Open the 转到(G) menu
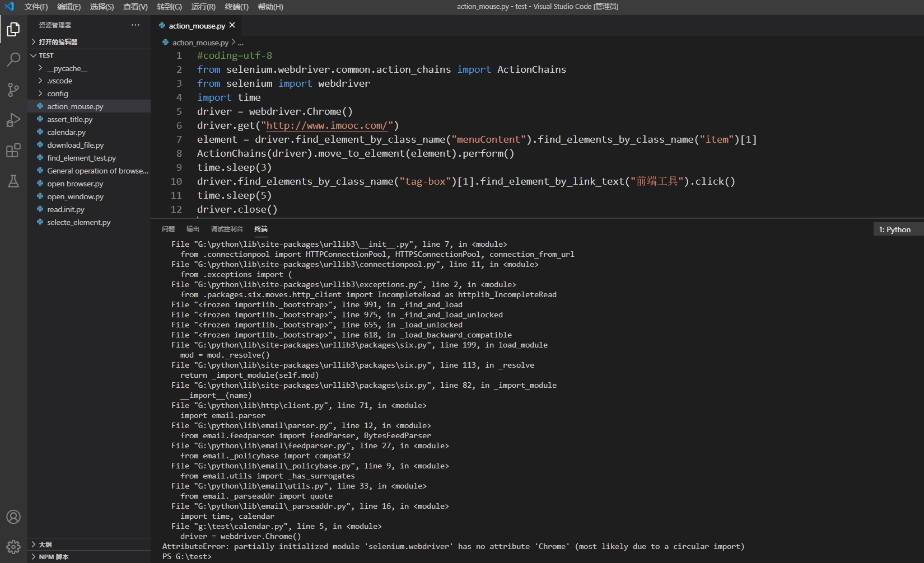 [169, 7]
